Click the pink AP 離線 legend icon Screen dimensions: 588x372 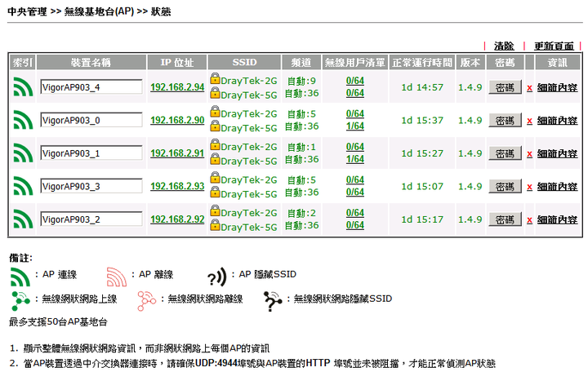tap(117, 277)
